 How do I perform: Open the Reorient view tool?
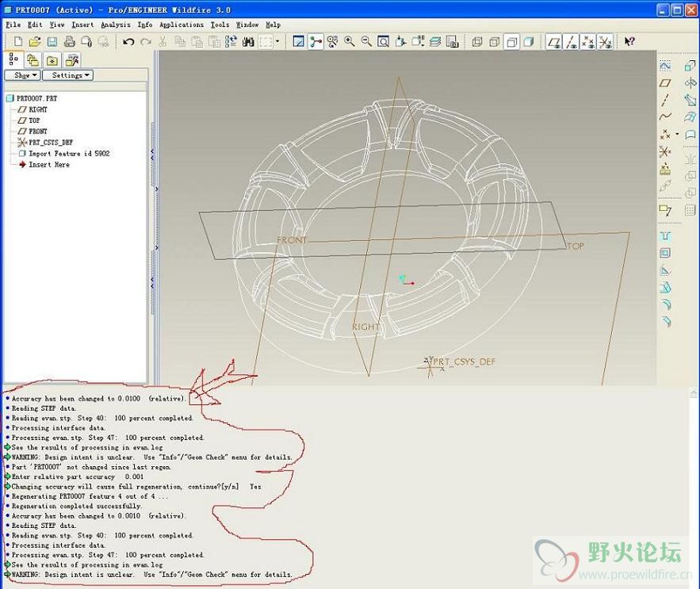[x=401, y=41]
